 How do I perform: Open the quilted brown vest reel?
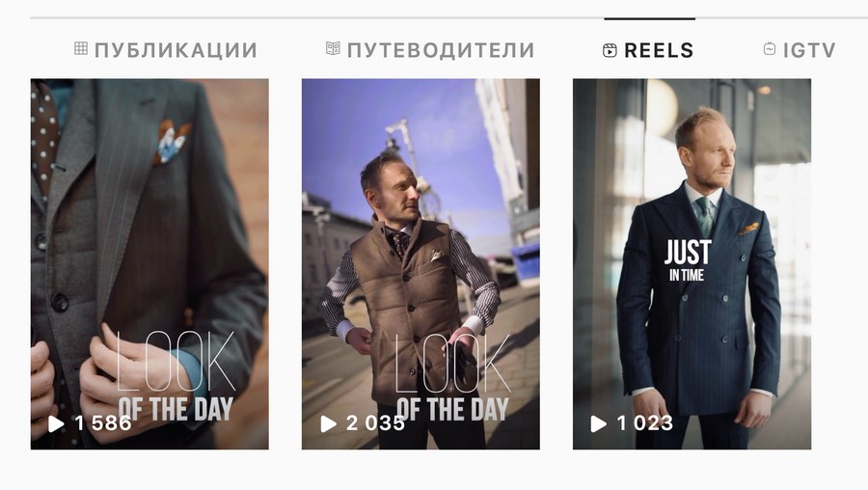point(420,263)
